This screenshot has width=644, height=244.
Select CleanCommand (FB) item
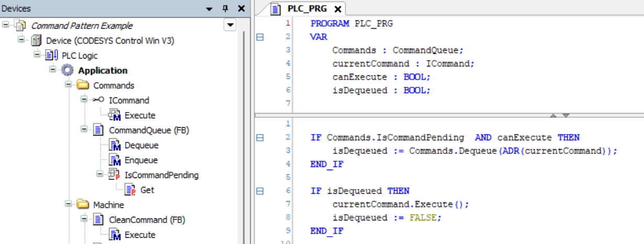coord(147,220)
